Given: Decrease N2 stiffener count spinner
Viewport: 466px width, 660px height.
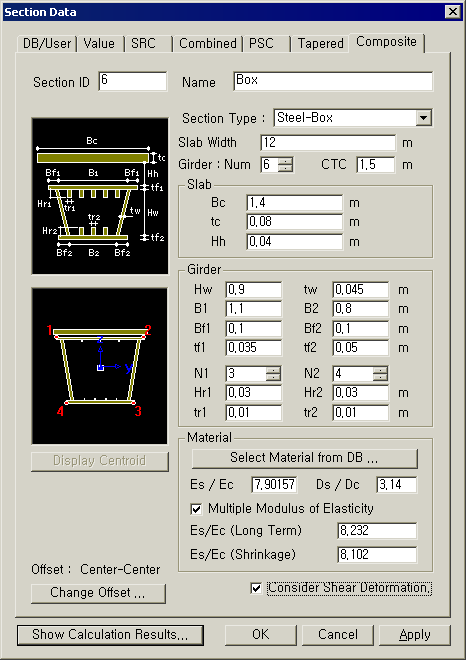Looking at the screenshot, I should click(x=381, y=377).
